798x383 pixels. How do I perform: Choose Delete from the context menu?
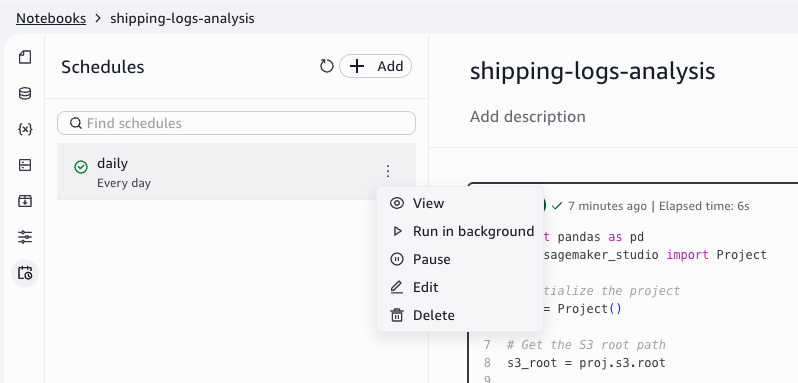460,315
